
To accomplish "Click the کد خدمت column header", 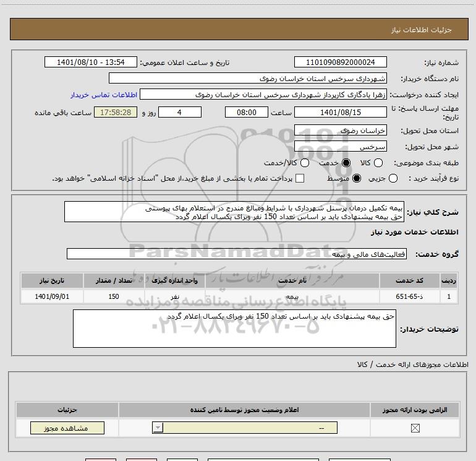I will point(409,280).
